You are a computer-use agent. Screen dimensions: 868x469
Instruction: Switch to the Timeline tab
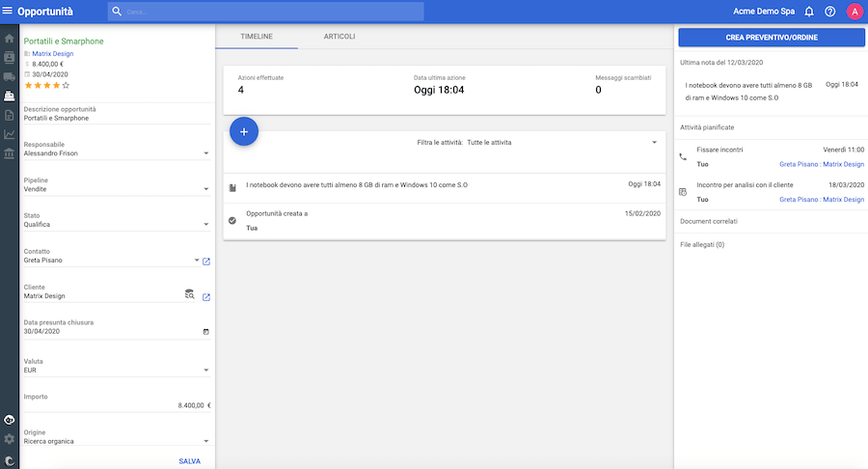click(x=257, y=37)
